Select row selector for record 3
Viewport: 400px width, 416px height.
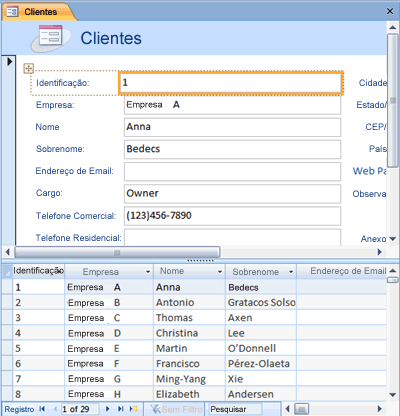(7, 318)
